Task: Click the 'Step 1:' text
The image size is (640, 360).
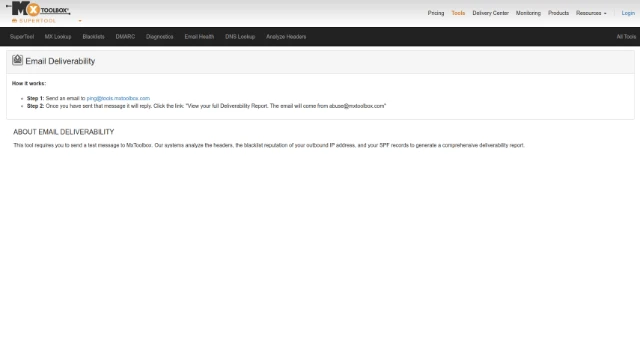Action: (x=36, y=98)
